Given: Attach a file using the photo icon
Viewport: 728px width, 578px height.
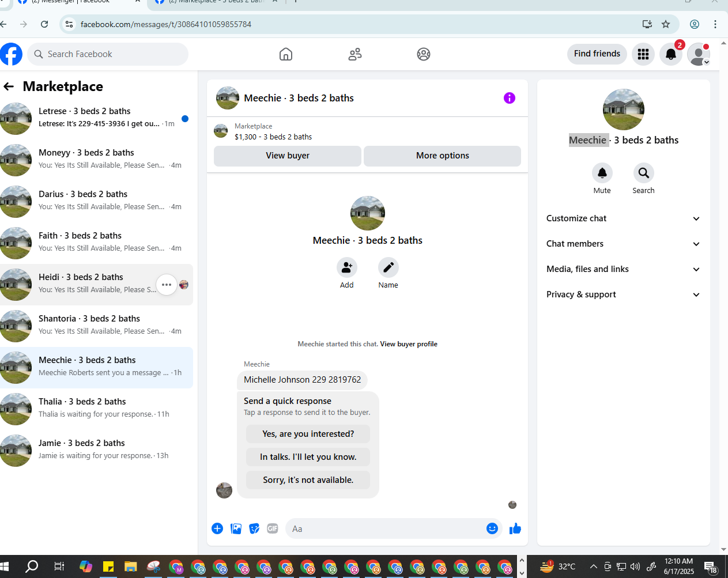Looking at the screenshot, I should (x=236, y=528).
